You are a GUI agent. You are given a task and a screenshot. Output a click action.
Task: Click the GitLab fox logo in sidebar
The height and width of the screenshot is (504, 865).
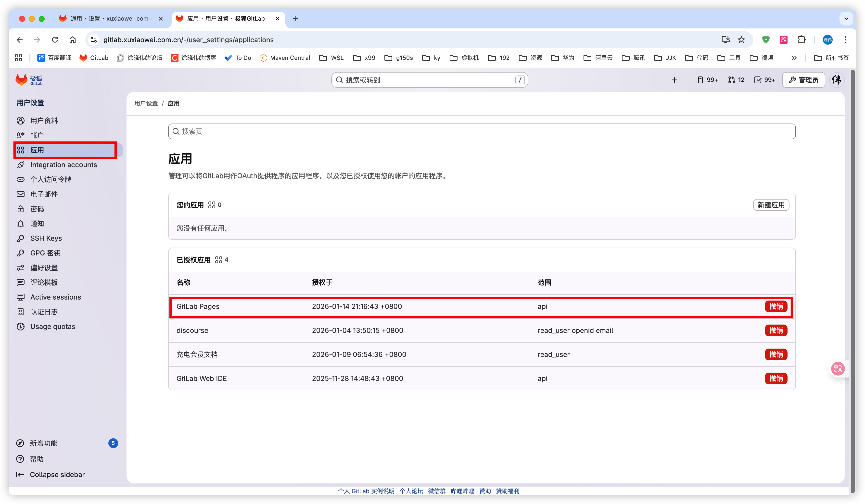pyautogui.click(x=21, y=80)
